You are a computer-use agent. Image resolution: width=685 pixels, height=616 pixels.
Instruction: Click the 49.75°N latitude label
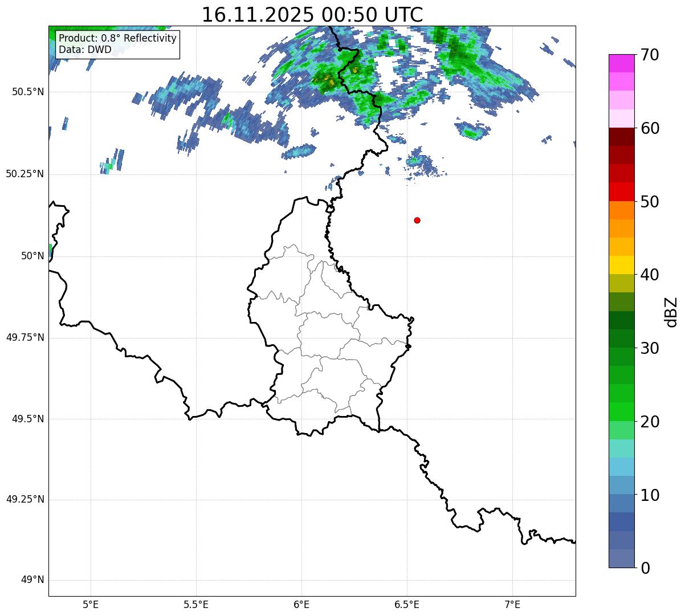tap(25, 337)
